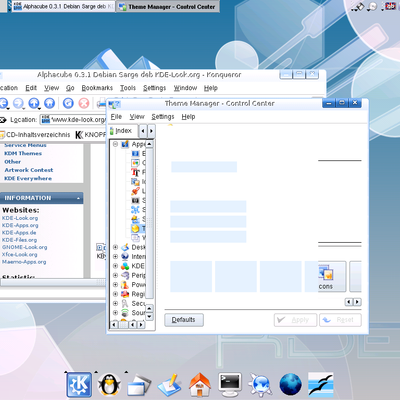The width and height of the screenshot is (400, 400).
Task: Click the Appearance category icon in tree
Action: click(x=125, y=144)
